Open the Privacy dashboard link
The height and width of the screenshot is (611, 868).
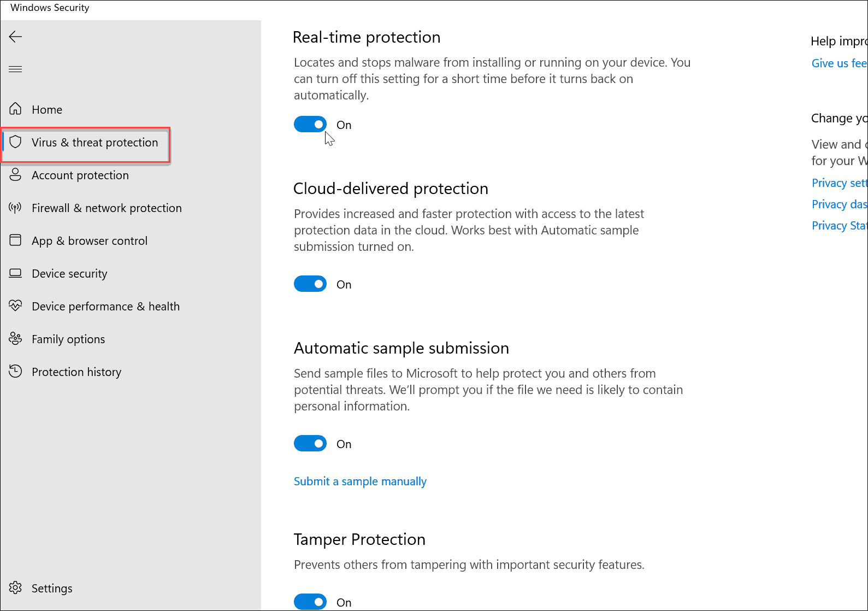839,204
